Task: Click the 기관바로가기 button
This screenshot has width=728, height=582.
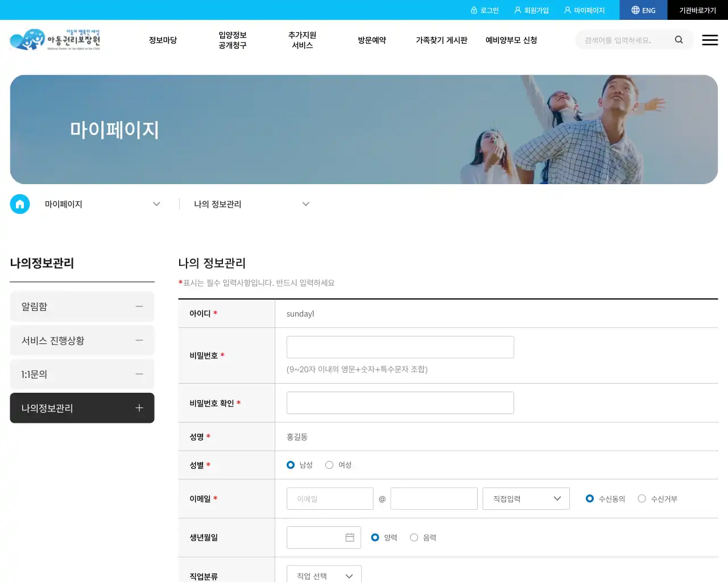Action: 698,10
